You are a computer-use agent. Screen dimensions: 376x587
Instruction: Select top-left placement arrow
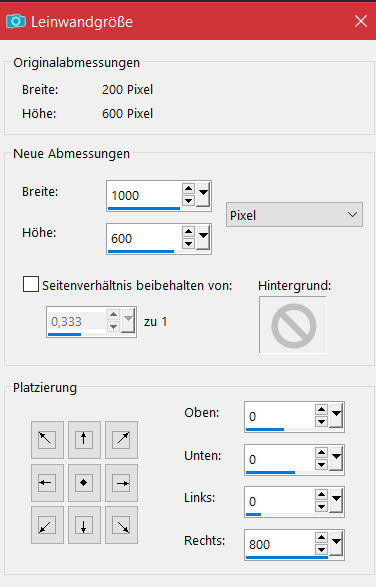point(47,440)
